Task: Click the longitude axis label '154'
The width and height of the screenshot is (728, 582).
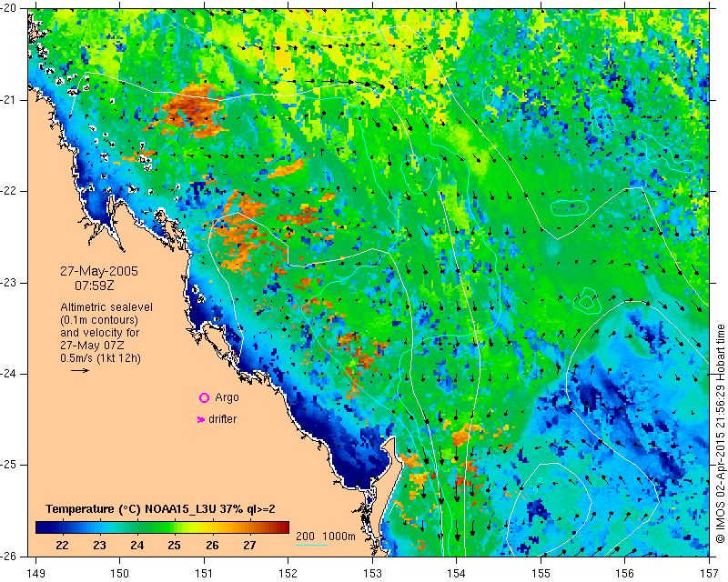Action: coord(457,574)
